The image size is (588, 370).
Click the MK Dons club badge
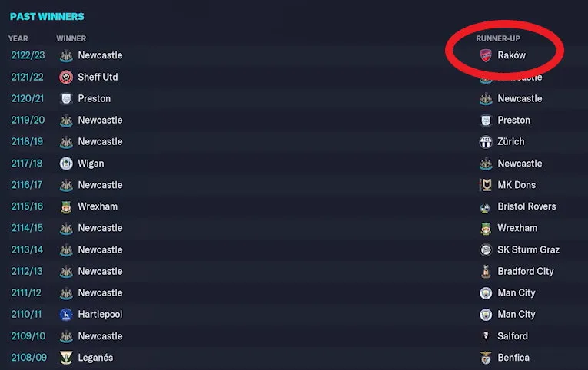click(x=486, y=185)
